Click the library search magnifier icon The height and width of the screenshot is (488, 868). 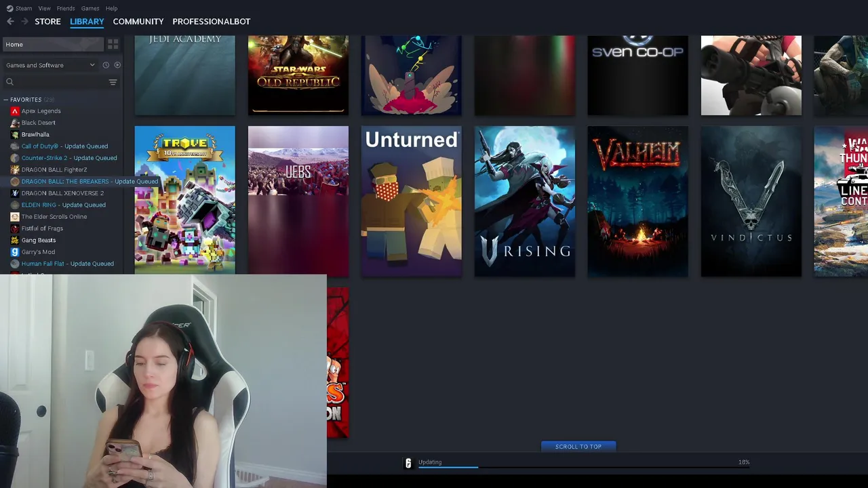click(x=9, y=82)
